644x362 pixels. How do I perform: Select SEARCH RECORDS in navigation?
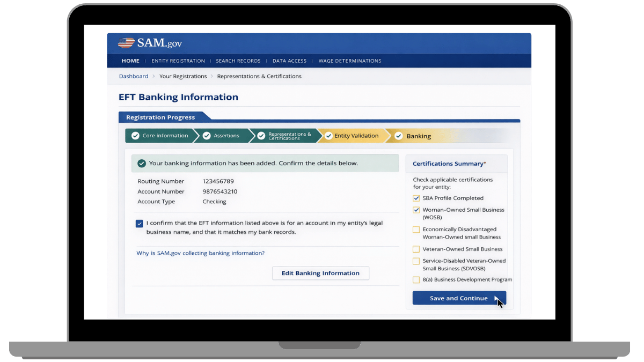238,61
